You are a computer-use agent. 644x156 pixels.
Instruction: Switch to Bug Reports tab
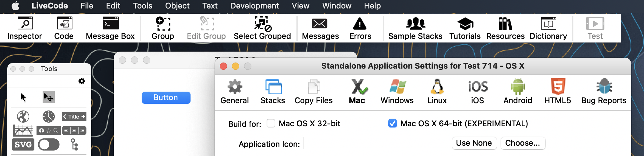click(x=604, y=92)
